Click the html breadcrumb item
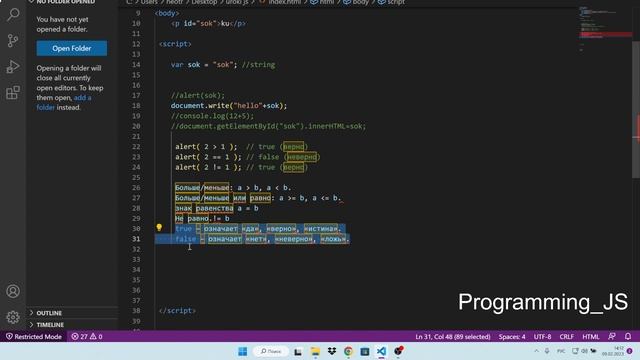 coord(322,2)
